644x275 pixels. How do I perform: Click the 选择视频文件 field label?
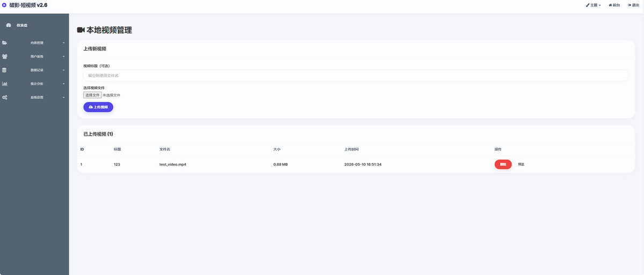point(94,87)
